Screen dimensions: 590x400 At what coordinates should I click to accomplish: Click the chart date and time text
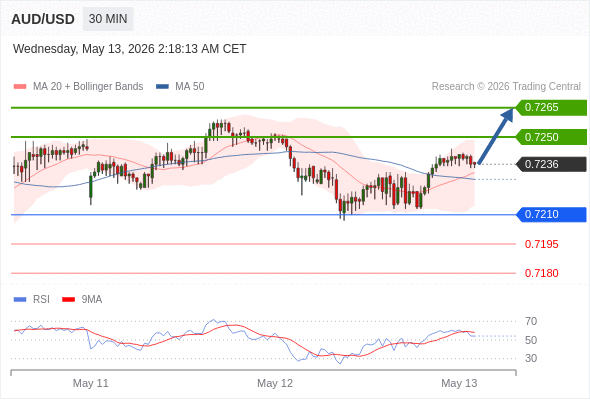click(x=129, y=49)
